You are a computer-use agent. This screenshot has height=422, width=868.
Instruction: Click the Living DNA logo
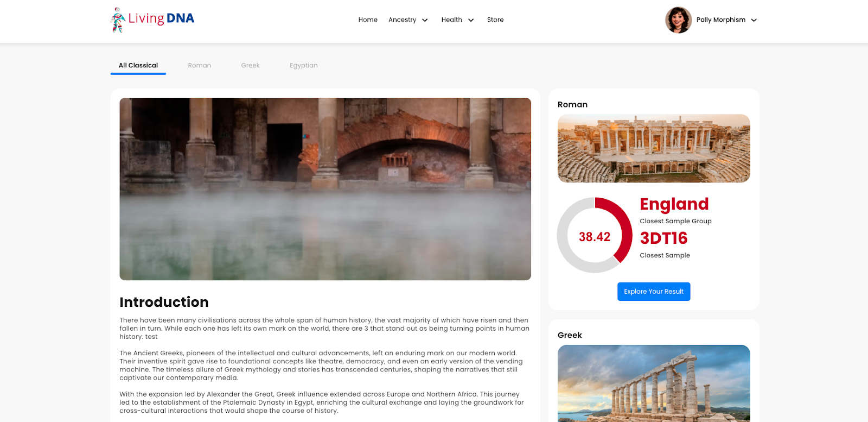coord(152,20)
